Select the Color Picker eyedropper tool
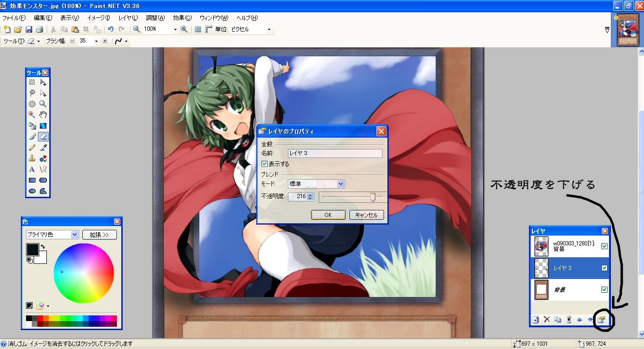Screen dimensions: 644x349 43,148
